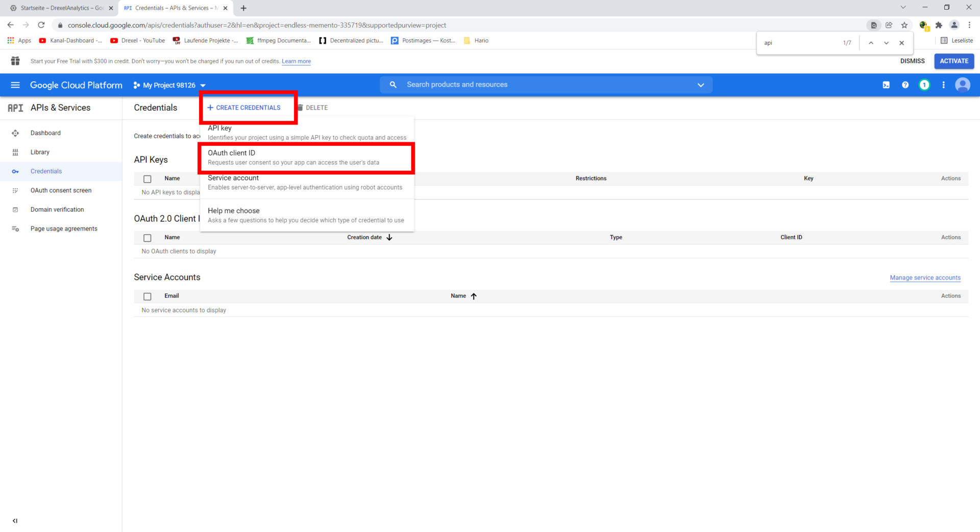Go to previous find-in-page result
This screenshot has height=532, width=980.
coord(871,43)
